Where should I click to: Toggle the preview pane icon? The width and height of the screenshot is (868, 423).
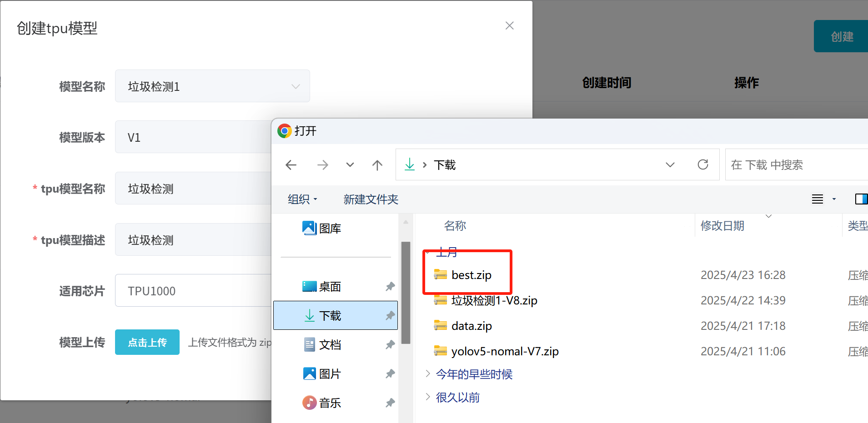pos(861,199)
